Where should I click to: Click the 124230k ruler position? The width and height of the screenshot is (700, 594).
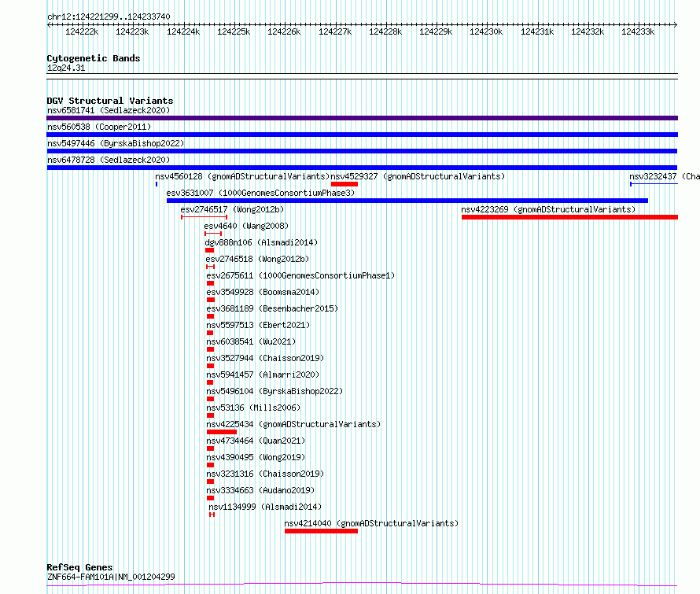point(486,31)
